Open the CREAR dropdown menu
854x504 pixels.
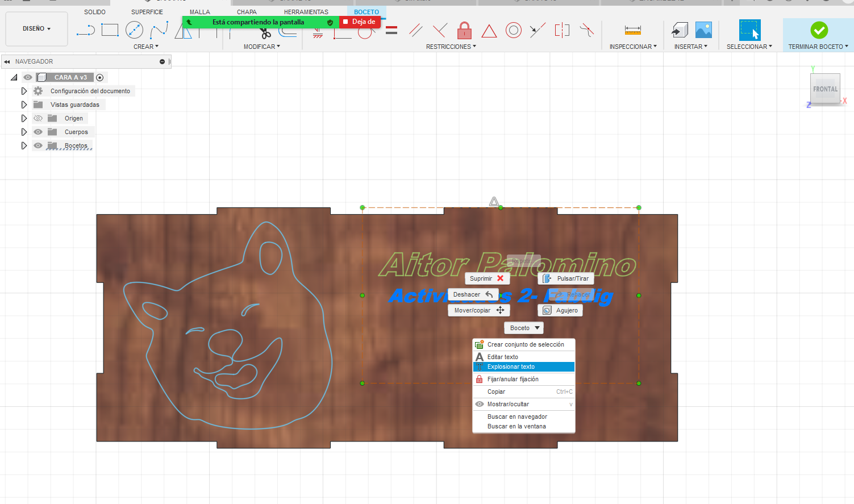coord(146,47)
